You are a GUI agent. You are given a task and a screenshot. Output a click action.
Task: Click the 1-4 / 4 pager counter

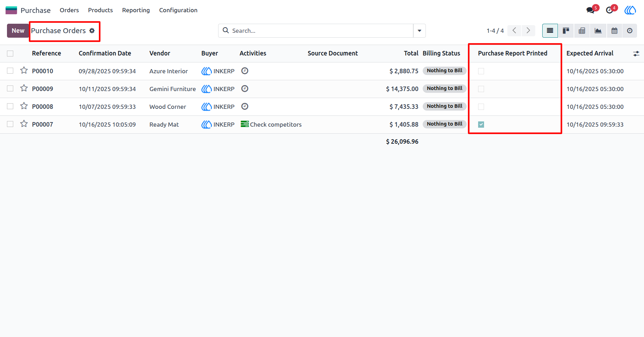tap(495, 31)
